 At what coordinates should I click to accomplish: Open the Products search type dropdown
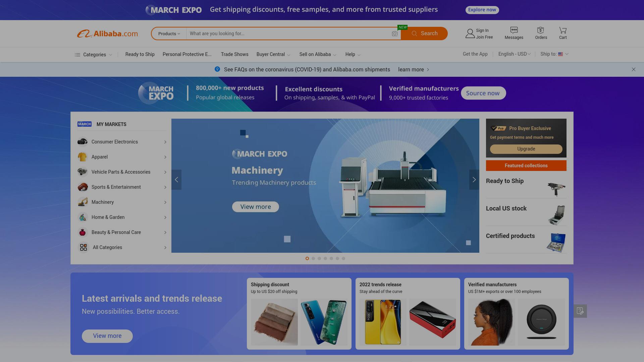pos(169,34)
